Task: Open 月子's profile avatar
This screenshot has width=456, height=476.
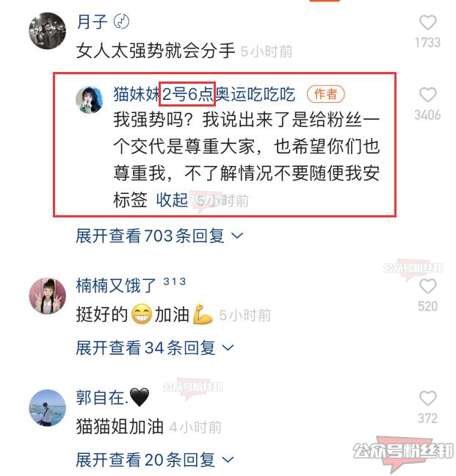Action: tap(47, 31)
